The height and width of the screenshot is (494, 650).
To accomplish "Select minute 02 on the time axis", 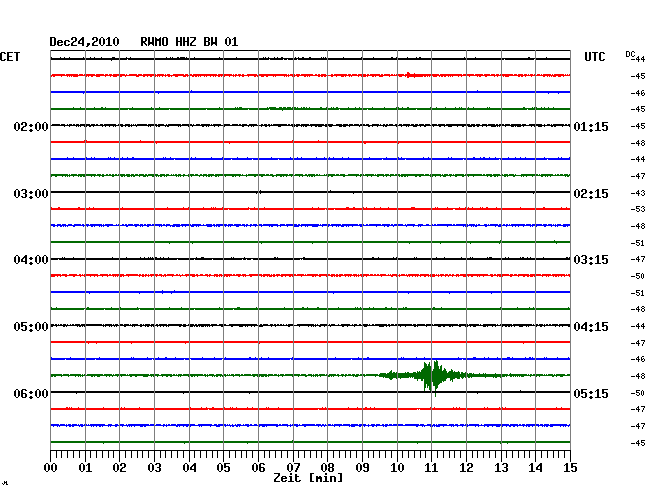I will coord(119,467).
